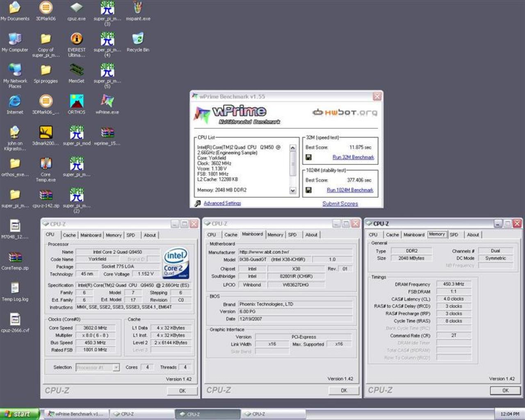Open SPD tab in CPU-Z timings window
Image resolution: width=525 pixels, height=420 pixels.
454,235
